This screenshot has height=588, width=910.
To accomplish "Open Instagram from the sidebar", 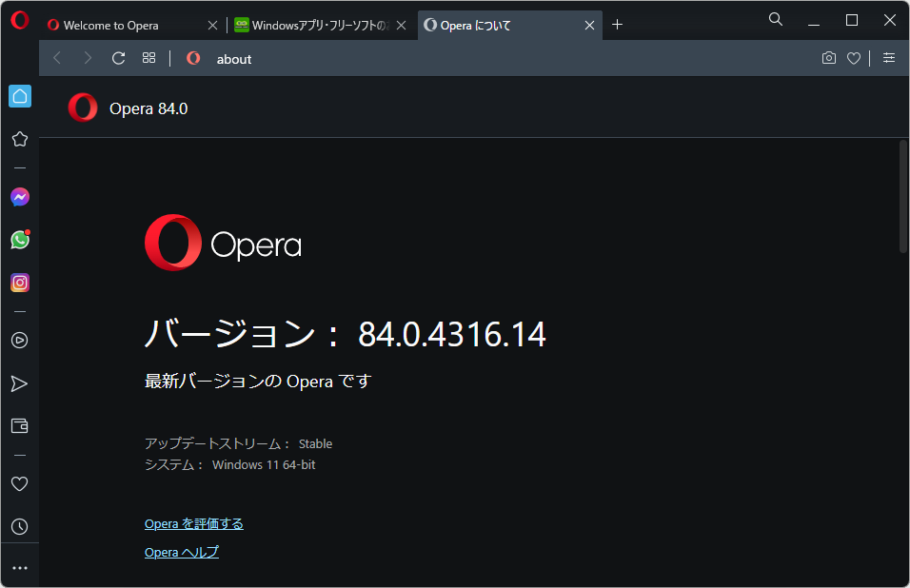I will 20,283.
